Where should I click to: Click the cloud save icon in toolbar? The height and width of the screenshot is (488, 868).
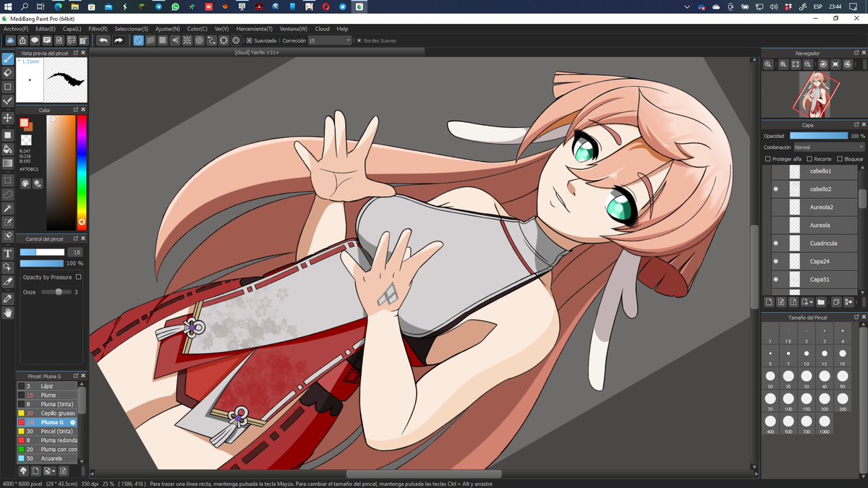click(x=10, y=40)
